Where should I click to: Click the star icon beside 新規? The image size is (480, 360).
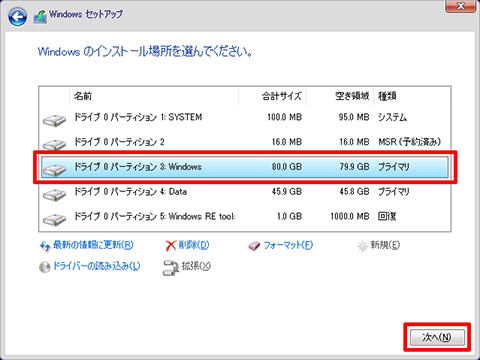[362, 246]
